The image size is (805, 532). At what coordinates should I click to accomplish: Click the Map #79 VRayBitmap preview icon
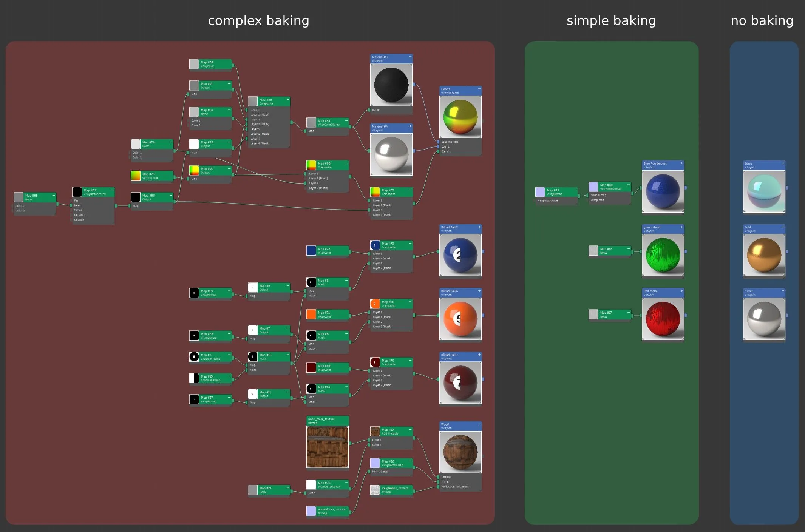click(x=540, y=192)
